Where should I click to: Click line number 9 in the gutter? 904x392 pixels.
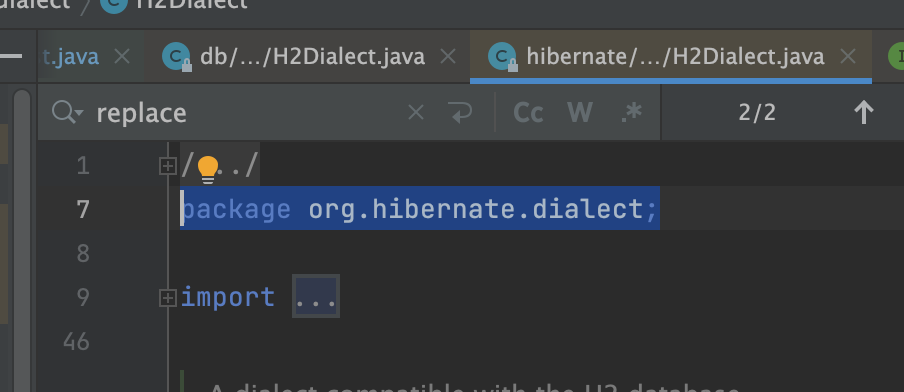tap(83, 297)
